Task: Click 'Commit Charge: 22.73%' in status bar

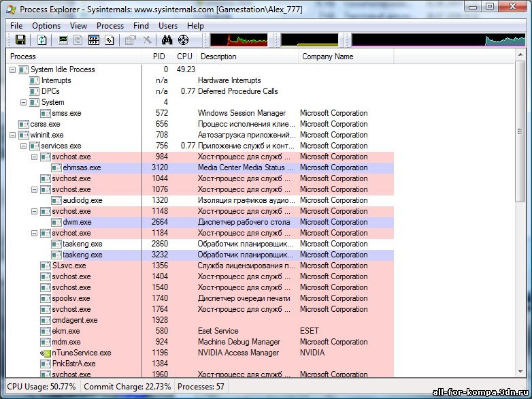Action: click(127, 387)
